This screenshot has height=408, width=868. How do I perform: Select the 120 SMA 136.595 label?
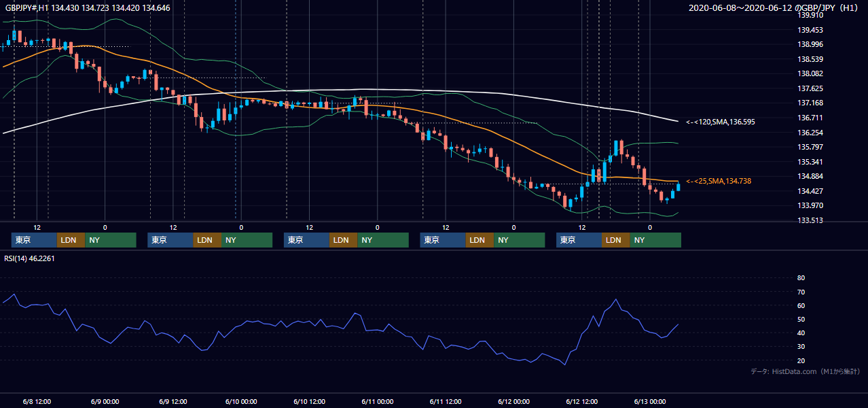[x=721, y=122]
